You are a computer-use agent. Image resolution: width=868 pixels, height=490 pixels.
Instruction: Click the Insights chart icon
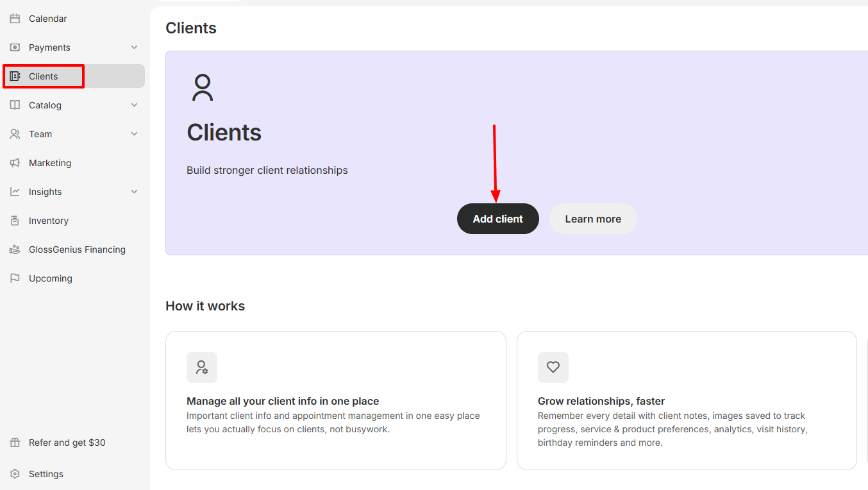tap(15, 192)
